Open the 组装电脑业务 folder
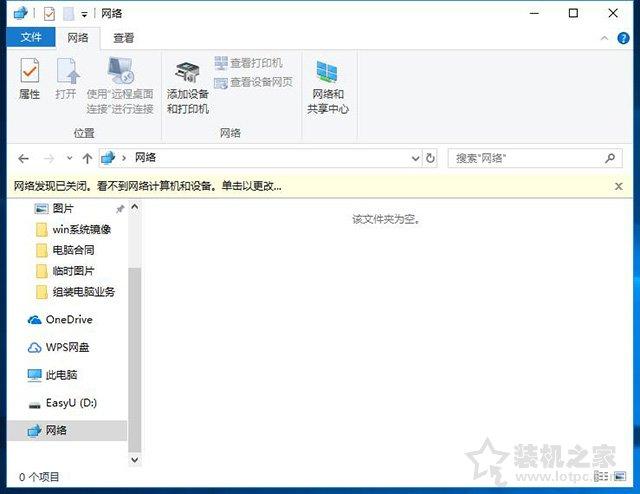This screenshot has width=640, height=494. pyautogui.click(x=76, y=292)
